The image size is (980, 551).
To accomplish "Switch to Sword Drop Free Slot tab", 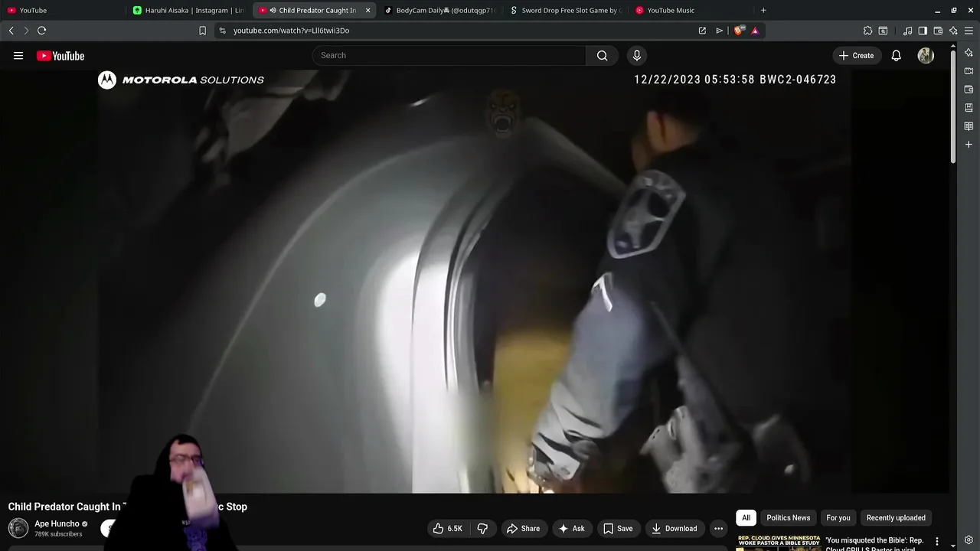I will [x=567, y=10].
